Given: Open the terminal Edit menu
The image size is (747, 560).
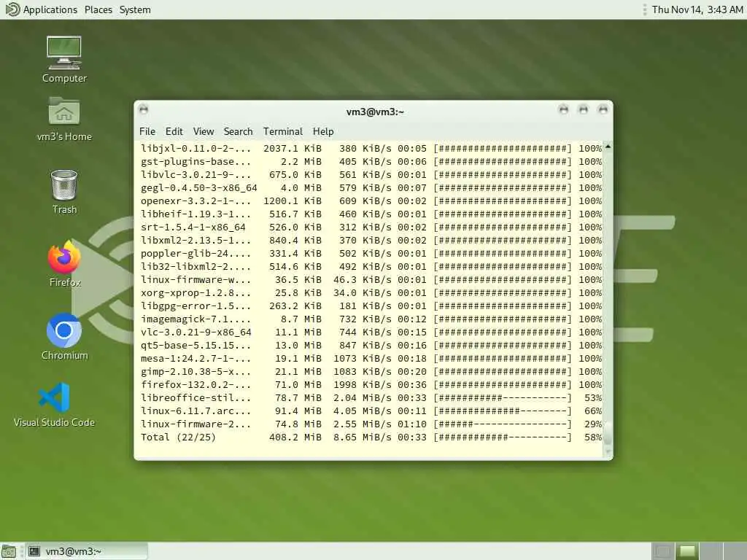Looking at the screenshot, I should pyautogui.click(x=174, y=131).
